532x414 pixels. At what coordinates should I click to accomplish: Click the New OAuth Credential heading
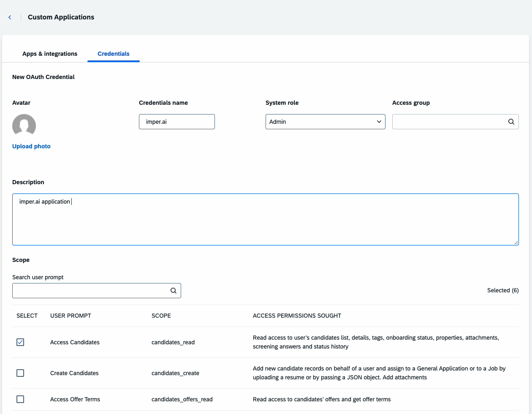(43, 77)
